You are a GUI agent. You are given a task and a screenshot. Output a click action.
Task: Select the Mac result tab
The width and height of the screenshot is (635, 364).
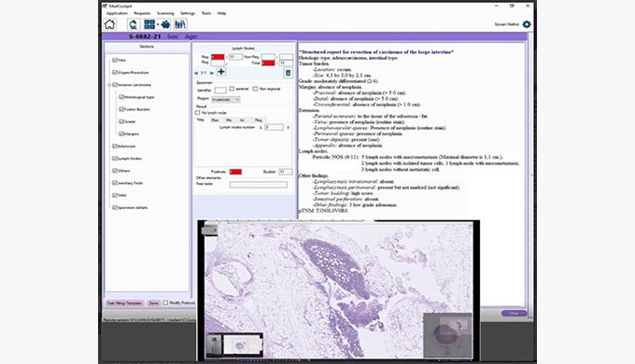215,120
